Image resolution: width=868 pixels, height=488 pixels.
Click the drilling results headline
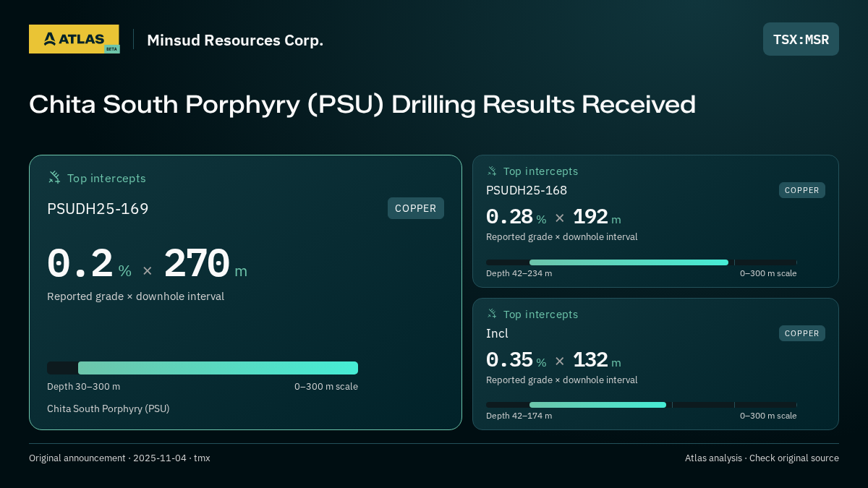362,105
